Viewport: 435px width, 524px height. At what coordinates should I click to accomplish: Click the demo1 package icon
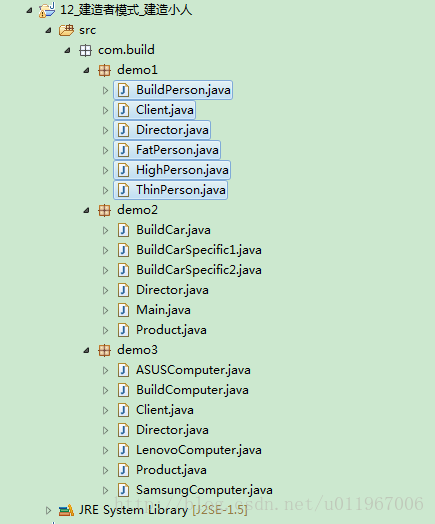click(x=104, y=71)
